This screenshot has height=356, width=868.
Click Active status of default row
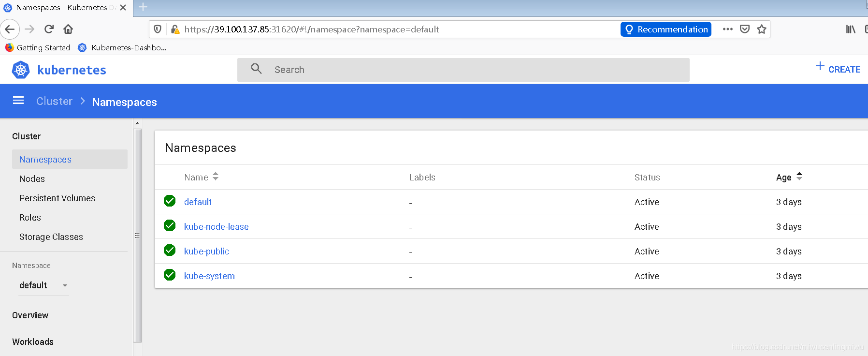click(x=647, y=202)
